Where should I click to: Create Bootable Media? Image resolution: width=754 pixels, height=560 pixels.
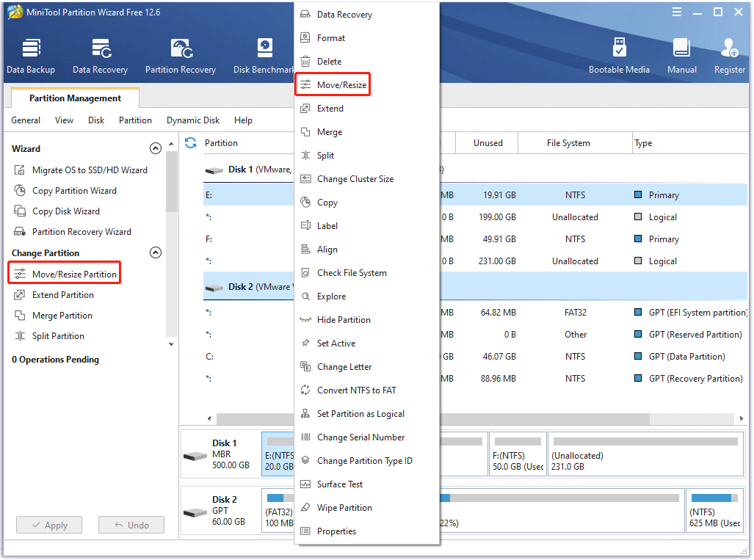point(619,56)
